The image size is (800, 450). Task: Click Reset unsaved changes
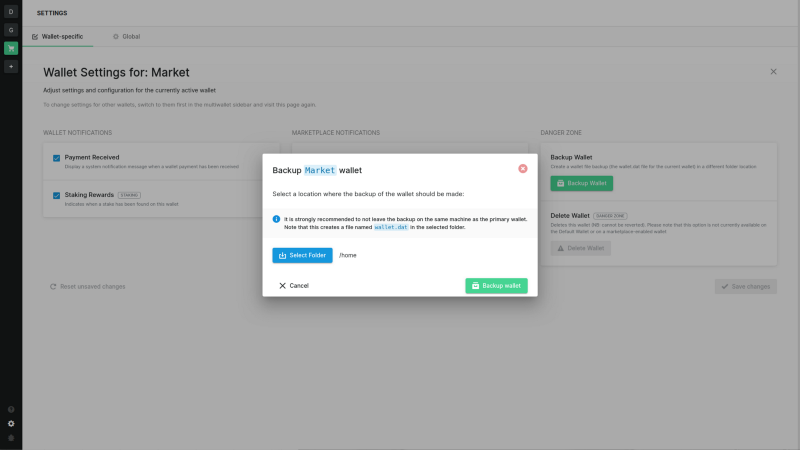click(87, 287)
